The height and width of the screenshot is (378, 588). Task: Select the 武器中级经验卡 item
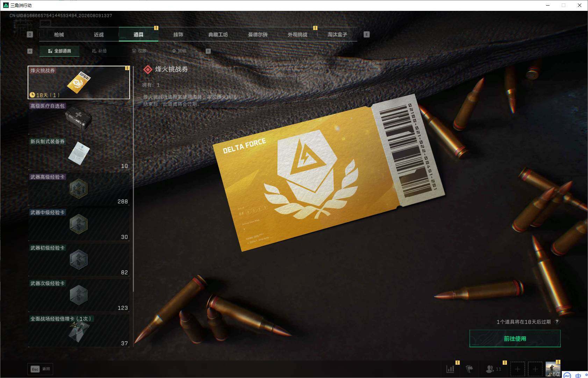click(79, 224)
